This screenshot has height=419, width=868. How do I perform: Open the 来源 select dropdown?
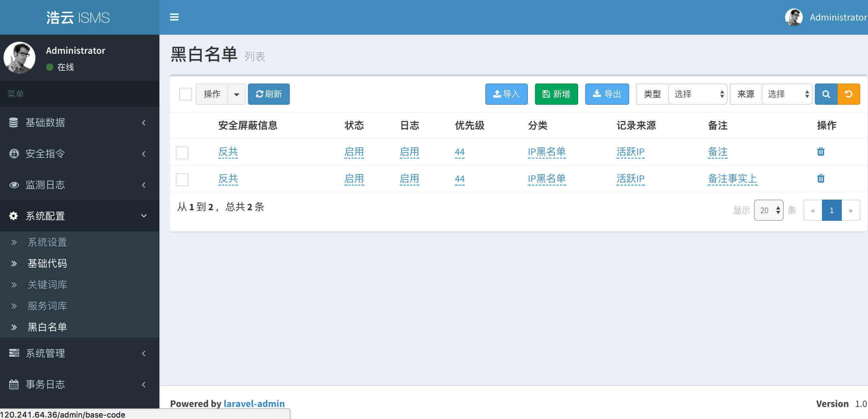pos(787,94)
